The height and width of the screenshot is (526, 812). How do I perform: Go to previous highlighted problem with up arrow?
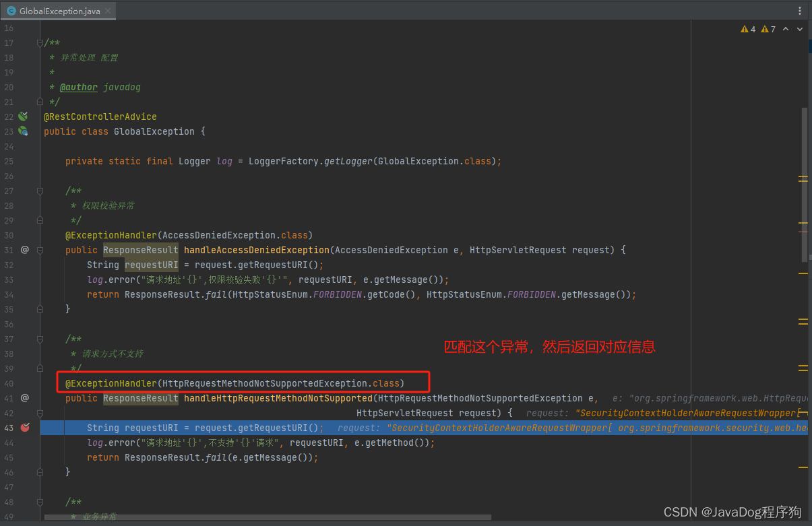(787, 29)
